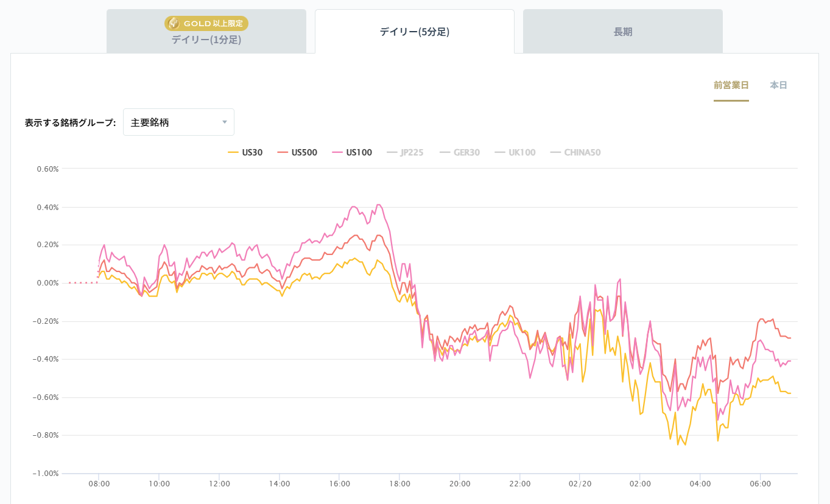Show 前営業日 data
This screenshot has height=504, width=830.
pos(731,85)
